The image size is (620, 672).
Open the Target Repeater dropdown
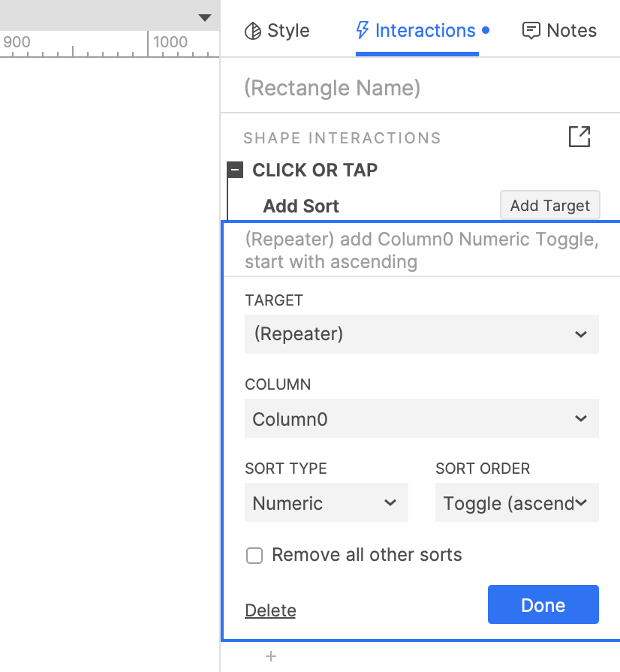click(421, 334)
